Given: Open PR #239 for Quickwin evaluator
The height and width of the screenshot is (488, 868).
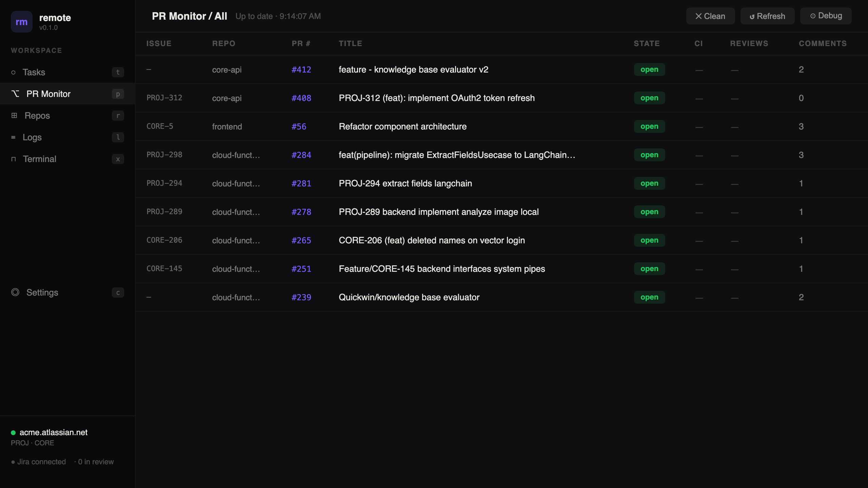Looking at the screenshot, I should tap(301, 297).
